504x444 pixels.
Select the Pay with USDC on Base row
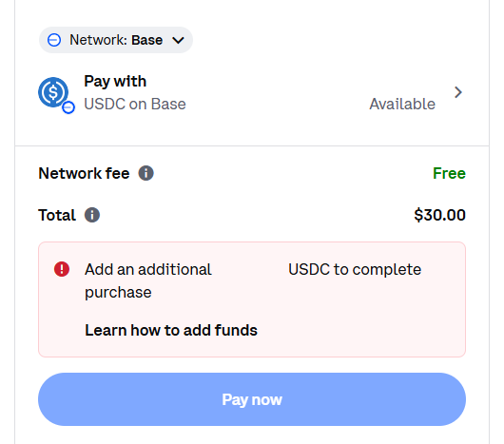click(x=252, y=93)
